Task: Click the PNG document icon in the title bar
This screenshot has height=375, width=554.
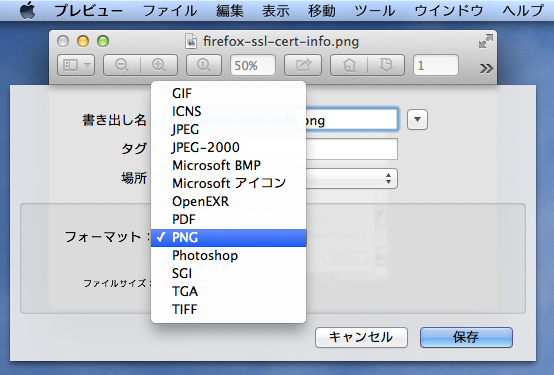Action: [191, 41]
